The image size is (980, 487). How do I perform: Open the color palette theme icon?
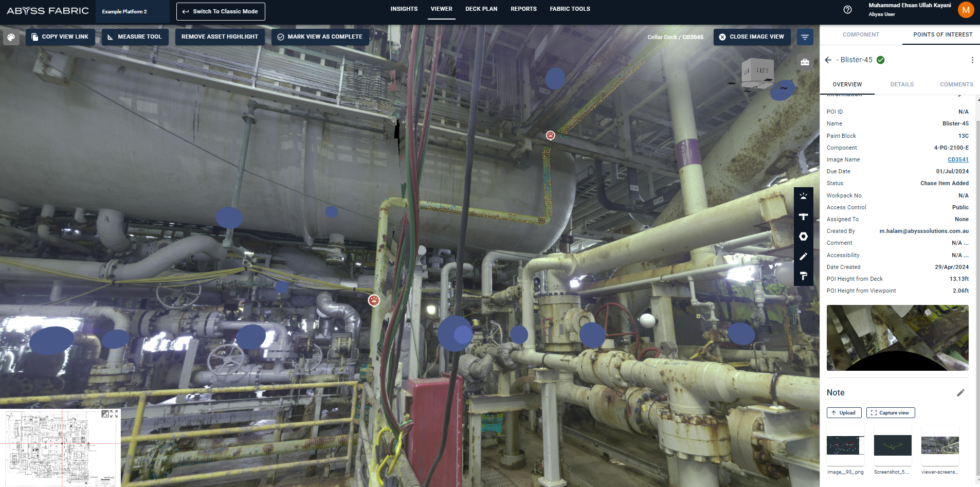pos(11,37)
